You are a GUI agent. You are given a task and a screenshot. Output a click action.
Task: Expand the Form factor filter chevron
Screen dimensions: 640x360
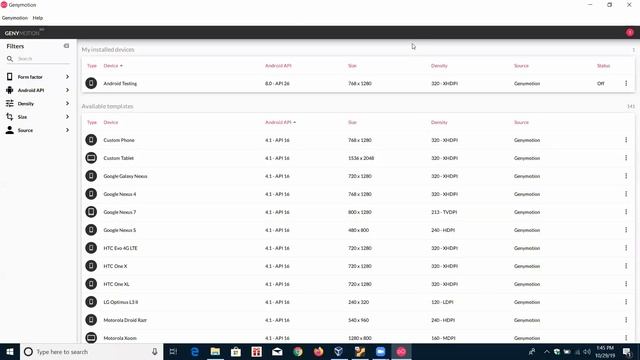(x=67, y=77)
